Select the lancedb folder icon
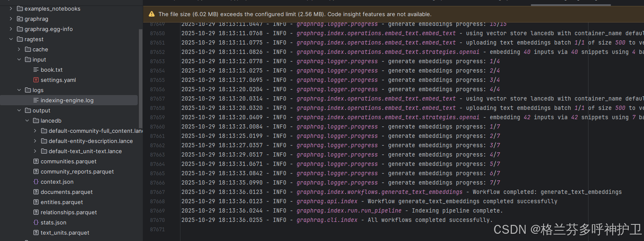 point(36,120)
